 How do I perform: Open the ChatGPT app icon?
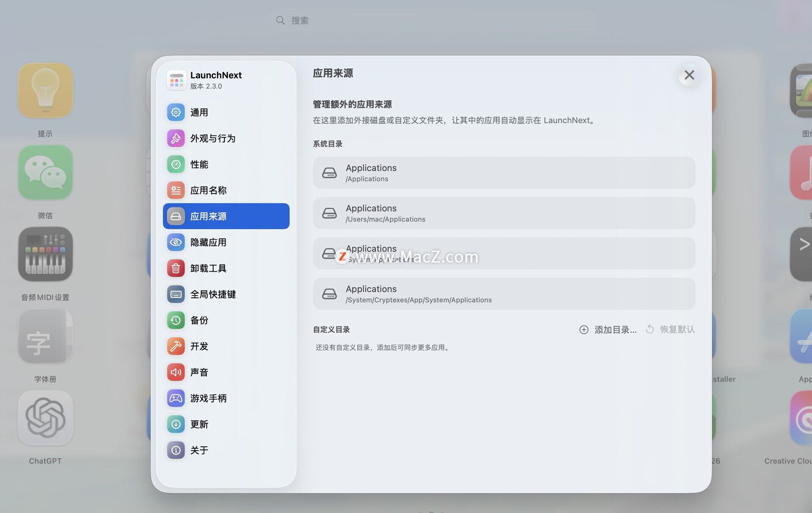pos(45,418)
